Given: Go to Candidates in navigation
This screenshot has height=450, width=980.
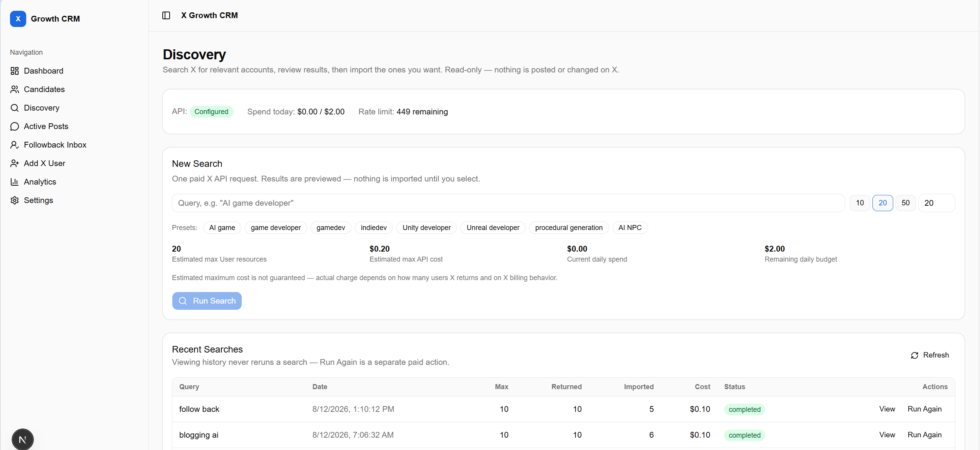Looking at the screenshot, I should 44,89.
